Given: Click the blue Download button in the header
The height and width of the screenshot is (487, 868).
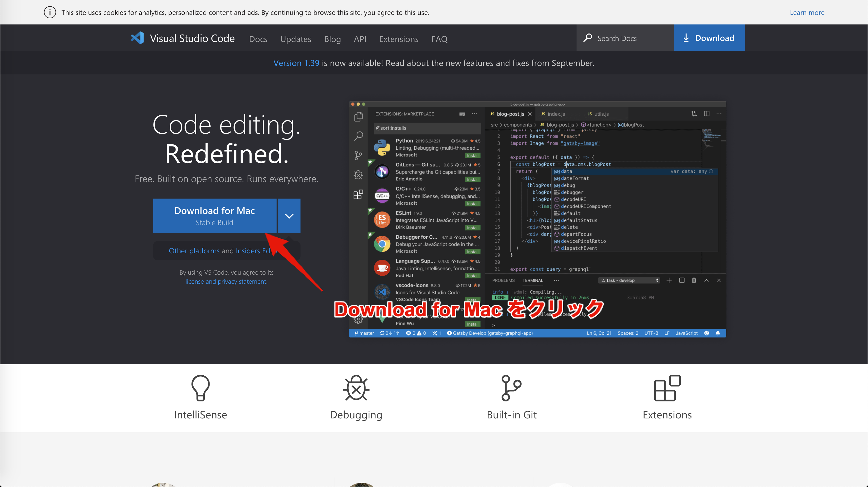Looking at the screenshot, I should point(709,38).
